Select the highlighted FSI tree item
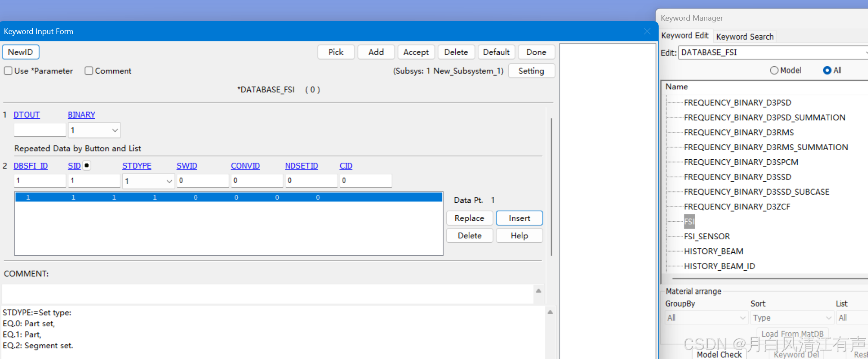This screenshot has height=359, width=868. tap(689, 222)
